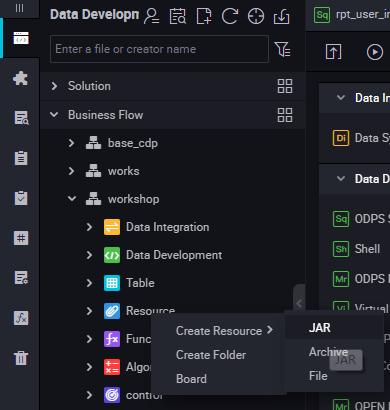Click the run play icon in editor toolbar
This screenshot has height=410, width=390.
375,52
